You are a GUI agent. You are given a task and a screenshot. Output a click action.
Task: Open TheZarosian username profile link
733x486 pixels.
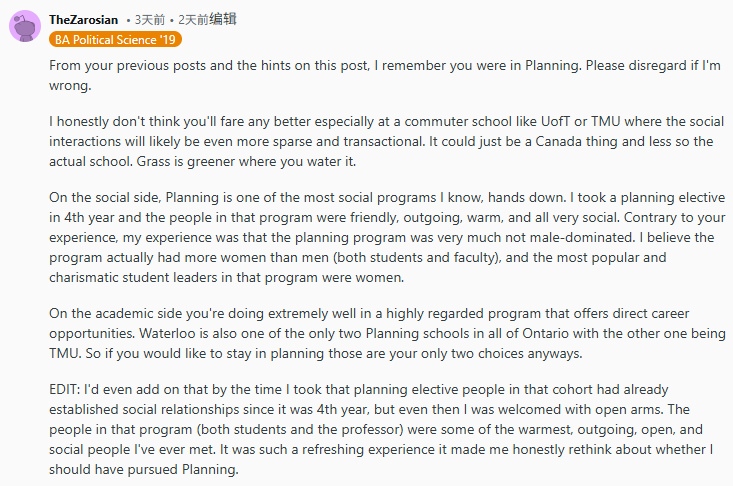tap(84, 20)
